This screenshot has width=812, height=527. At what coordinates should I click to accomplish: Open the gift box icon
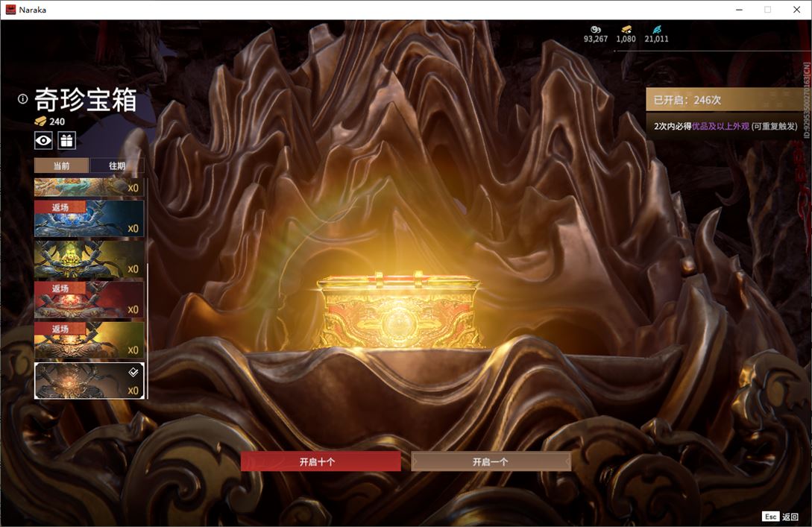pos(67,140)
